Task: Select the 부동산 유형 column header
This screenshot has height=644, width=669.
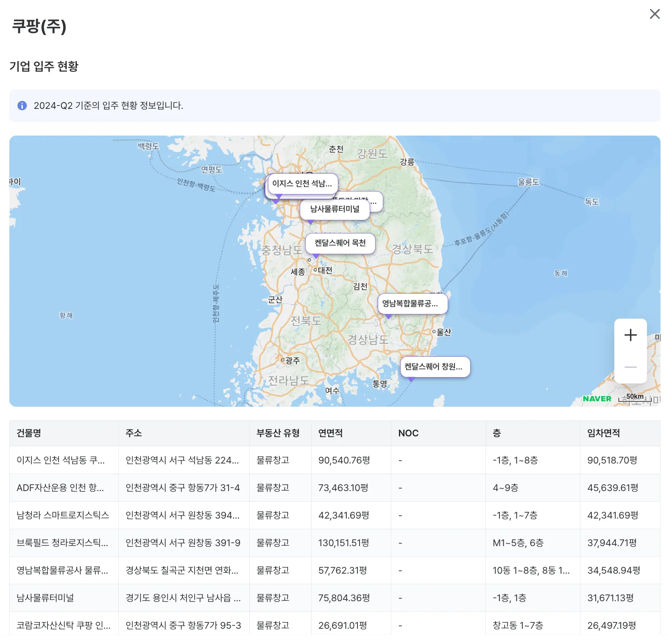Action: [x=278, y=433]
